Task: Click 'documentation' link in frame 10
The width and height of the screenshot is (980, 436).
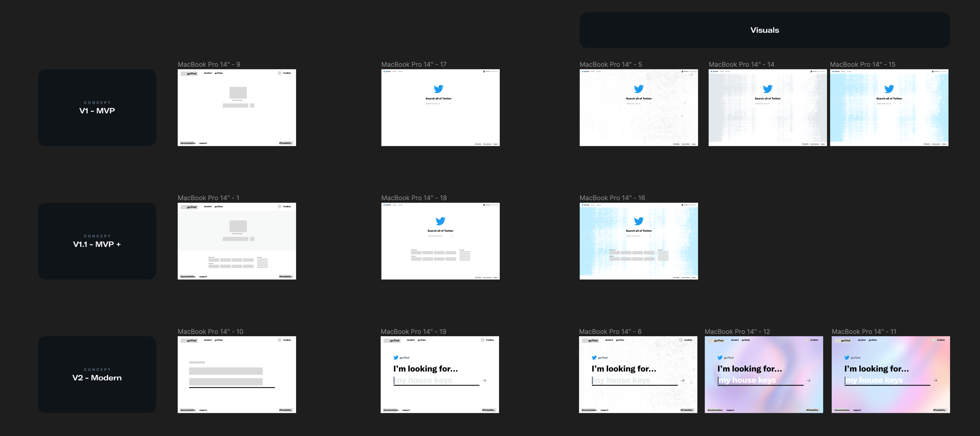Action: [x=188, y=410]
